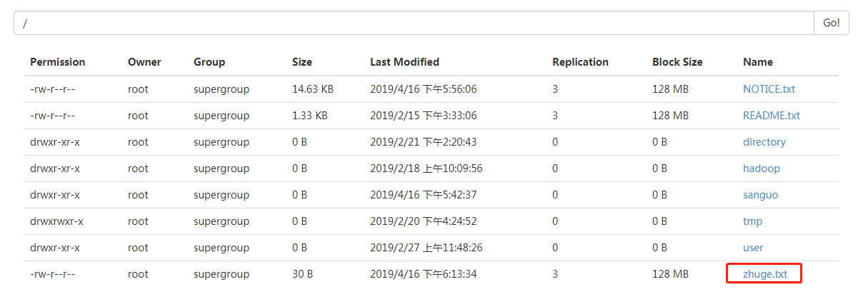868x292 pixels.
Task: Browse into the directory folder
Action: pos(764,142)
